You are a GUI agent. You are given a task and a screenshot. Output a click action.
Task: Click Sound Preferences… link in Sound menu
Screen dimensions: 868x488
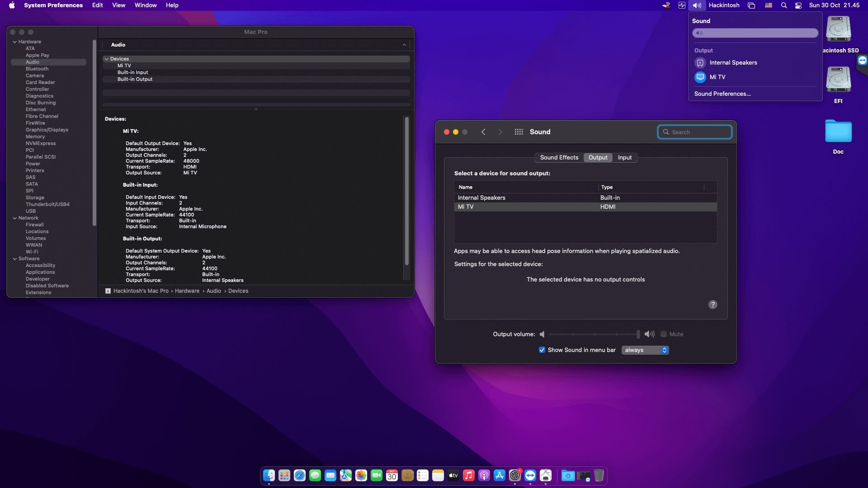tap(722, 94)
